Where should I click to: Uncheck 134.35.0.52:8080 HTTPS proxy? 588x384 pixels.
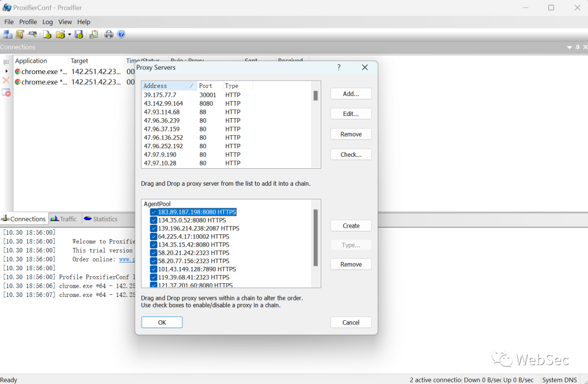coord(154,220)
